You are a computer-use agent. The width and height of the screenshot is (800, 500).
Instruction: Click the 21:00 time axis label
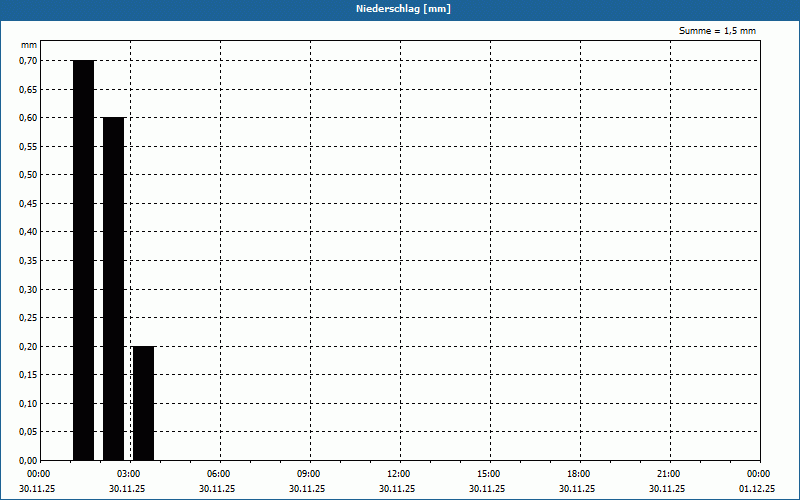pyautogui.click(x=668, y=473)
